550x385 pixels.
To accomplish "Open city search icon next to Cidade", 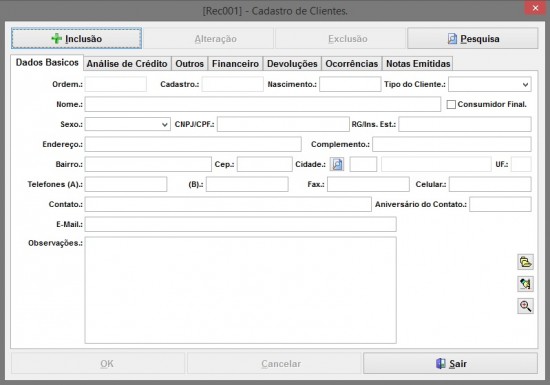I will point(337,164).
